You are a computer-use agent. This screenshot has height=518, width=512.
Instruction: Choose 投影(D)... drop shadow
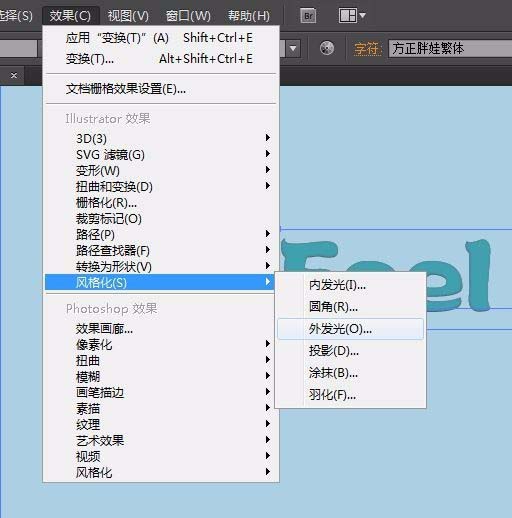[350, 351]
